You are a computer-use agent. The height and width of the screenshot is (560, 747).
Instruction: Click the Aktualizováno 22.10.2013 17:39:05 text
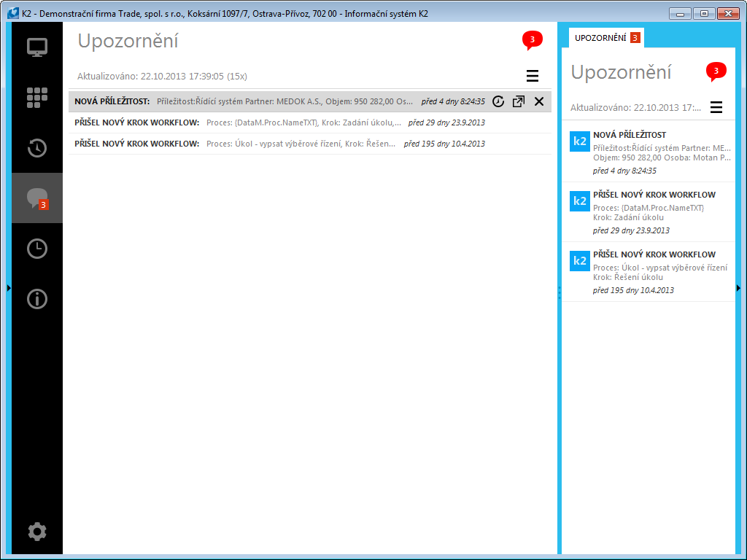(x=162, y=76)
